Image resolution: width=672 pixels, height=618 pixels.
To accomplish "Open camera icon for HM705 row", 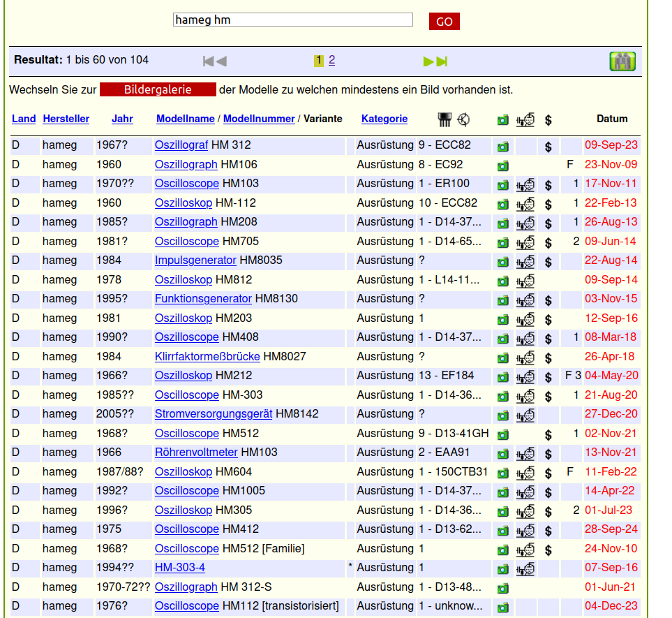I will coord(503,243).
